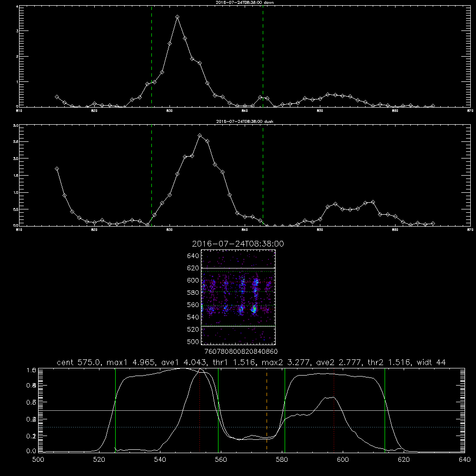Click the red dotted peak line near 597
The height and width of the screenshot is (476, 476).
click(x=334, y=410)
